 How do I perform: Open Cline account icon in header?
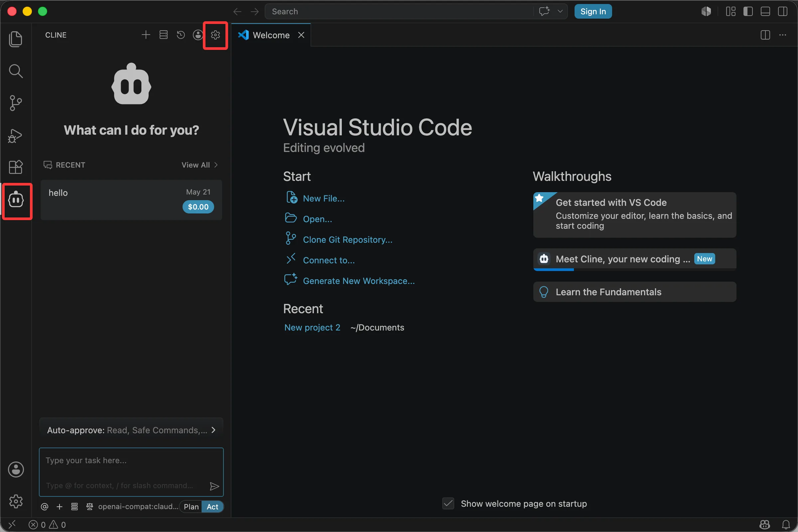[198, 35]
